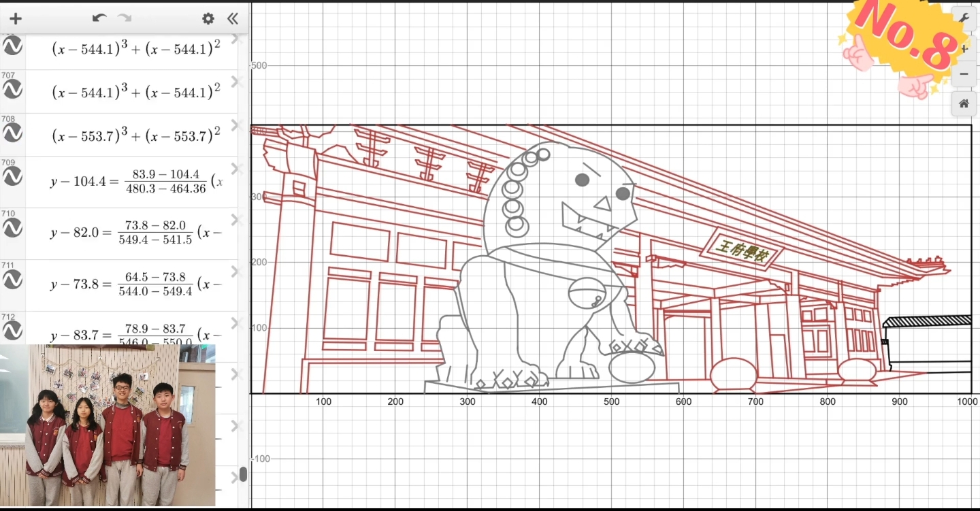Screen dimensions: 980x511
Task: Toggle visibility of expression 711
Action: (x=12, y=280)
